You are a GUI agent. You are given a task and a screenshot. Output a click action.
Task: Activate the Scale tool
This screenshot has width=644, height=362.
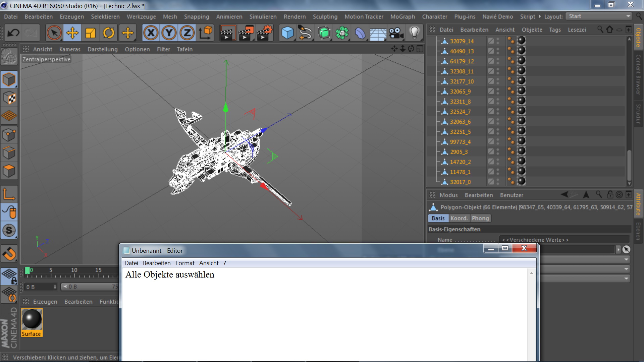click(91, 33)
